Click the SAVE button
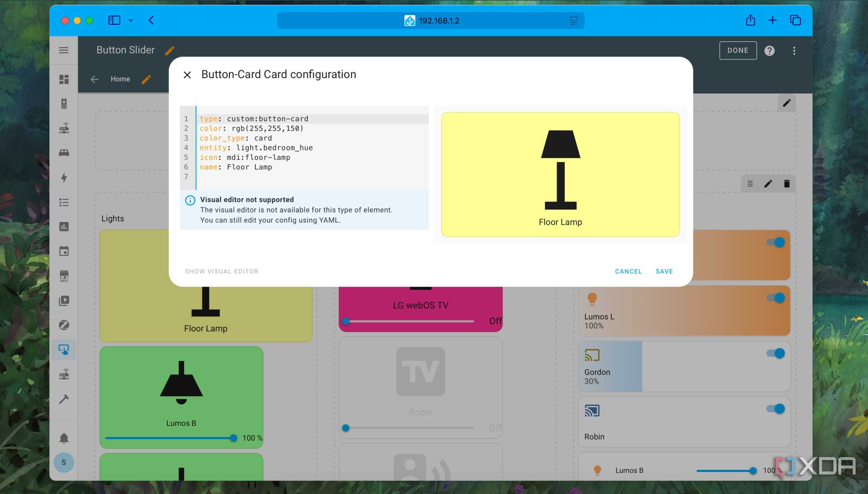The height and width of the screenshot is (494, 868). [x=664, y=271]
